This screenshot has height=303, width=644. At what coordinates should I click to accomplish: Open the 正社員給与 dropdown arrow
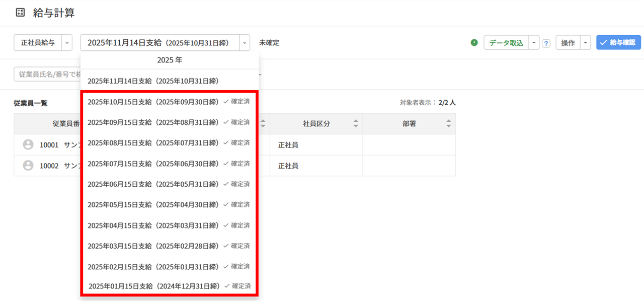pos(67,43)
